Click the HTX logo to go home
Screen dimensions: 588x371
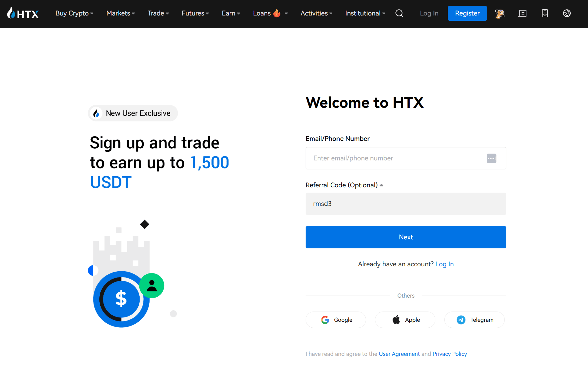[x=23, y=13]
